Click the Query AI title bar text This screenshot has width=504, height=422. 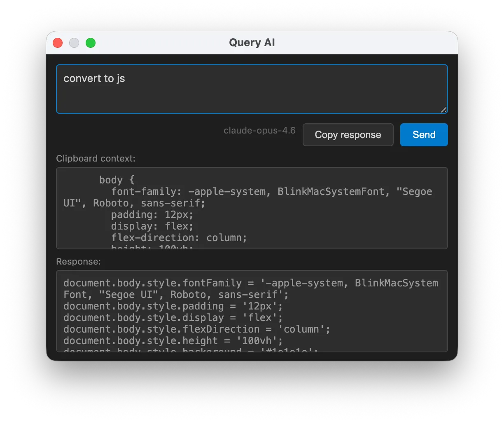click(x=252, y=42)
